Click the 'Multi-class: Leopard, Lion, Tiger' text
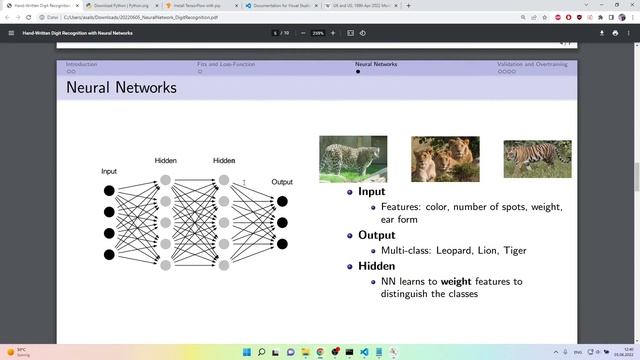This screenshot has height=360, width=640. click(453, 250)
